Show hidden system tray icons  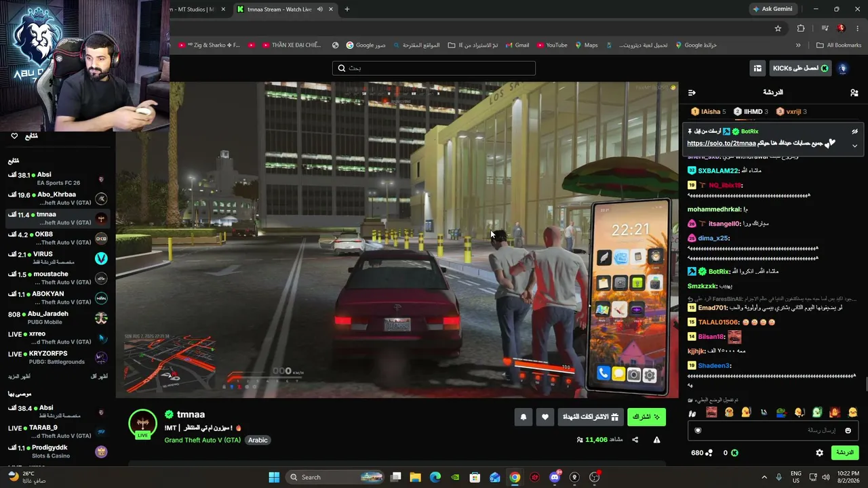pos(764,477)
